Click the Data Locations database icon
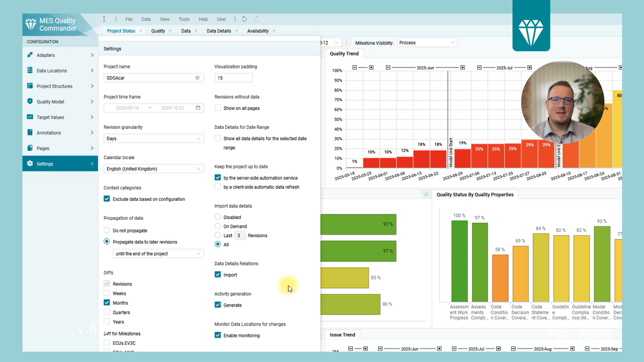The width and height of the screenshot is (644, 362). point(30,70)
